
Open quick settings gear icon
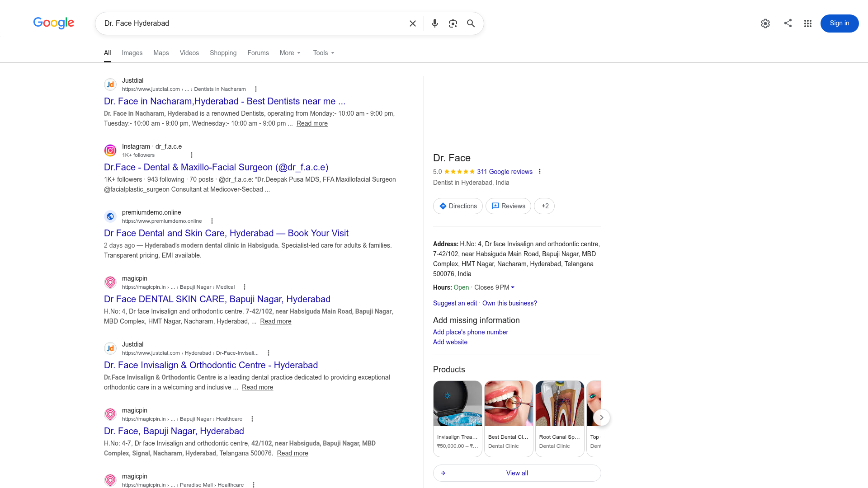pos(765,23)
